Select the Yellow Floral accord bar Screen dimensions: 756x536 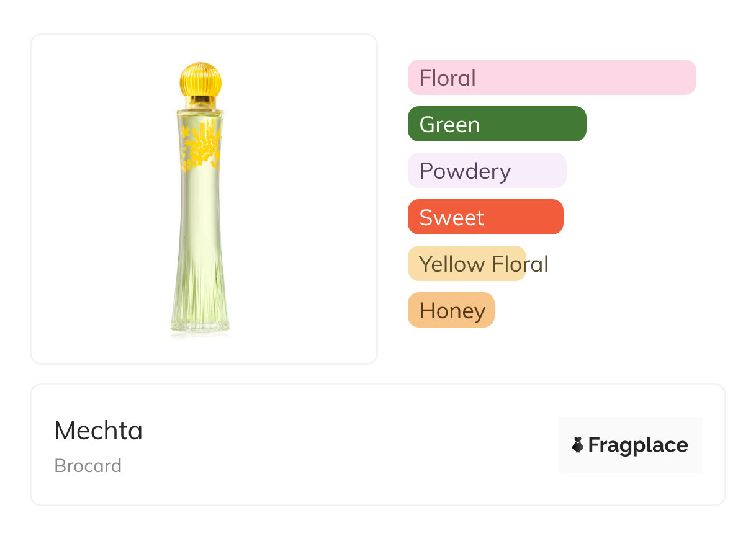(466, 264)
